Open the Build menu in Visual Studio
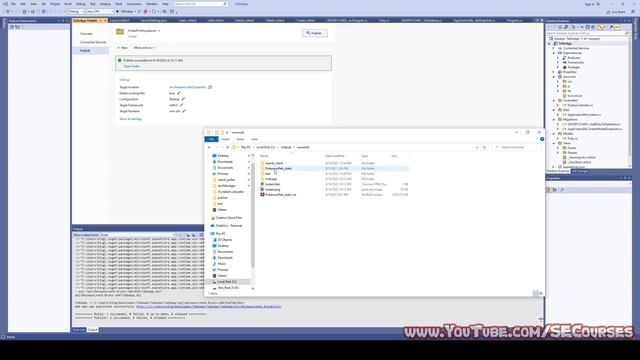This screenshot has width=640, height=360. [68, 4]
